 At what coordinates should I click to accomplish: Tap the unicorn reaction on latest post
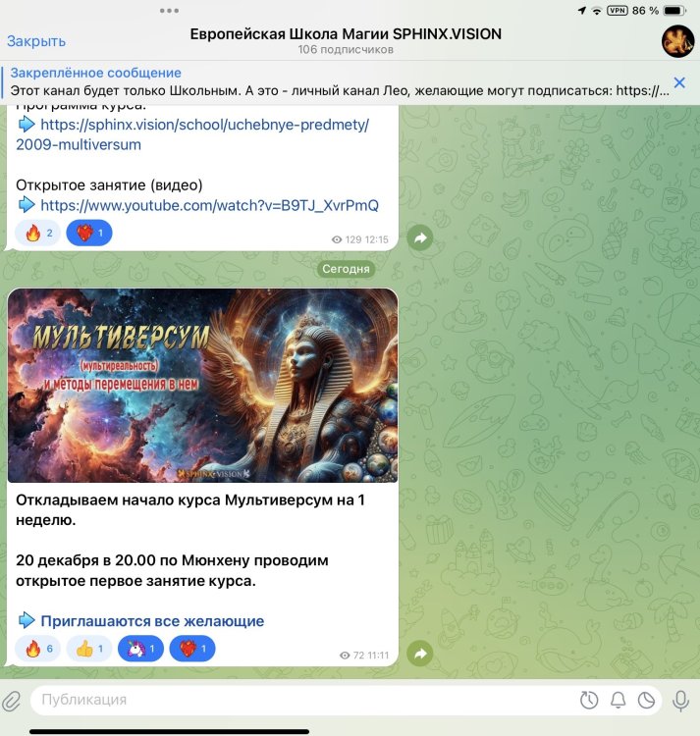point(140,649)
